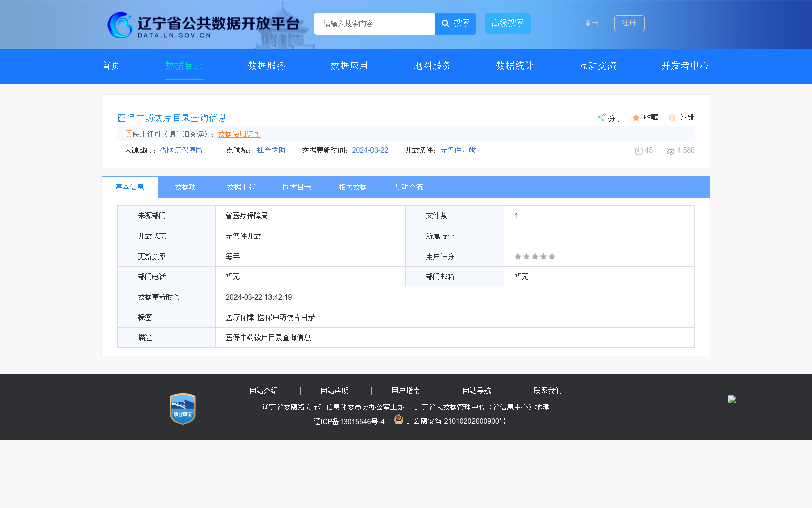Screen dimensions: 812x508
Task: Click the 注册 register button
Action: (x=629, y=23)
